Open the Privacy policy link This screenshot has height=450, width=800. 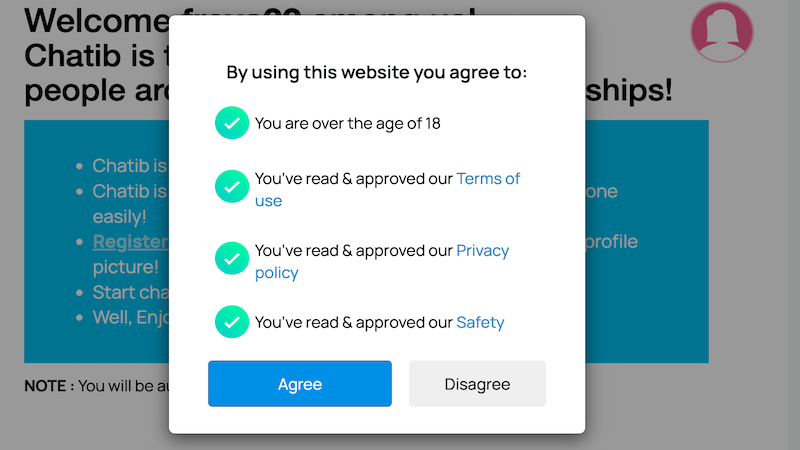[x=482, y=251]
